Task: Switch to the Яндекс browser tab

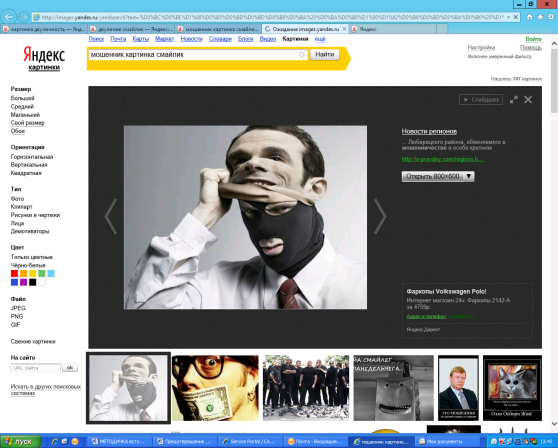Action: click(x=393, y=29)
